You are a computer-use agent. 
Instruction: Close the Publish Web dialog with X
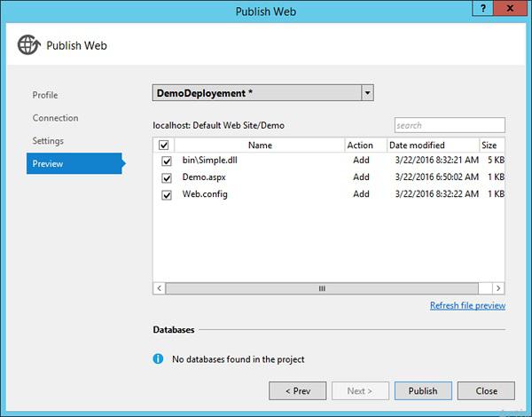click(x=510, y=9)
